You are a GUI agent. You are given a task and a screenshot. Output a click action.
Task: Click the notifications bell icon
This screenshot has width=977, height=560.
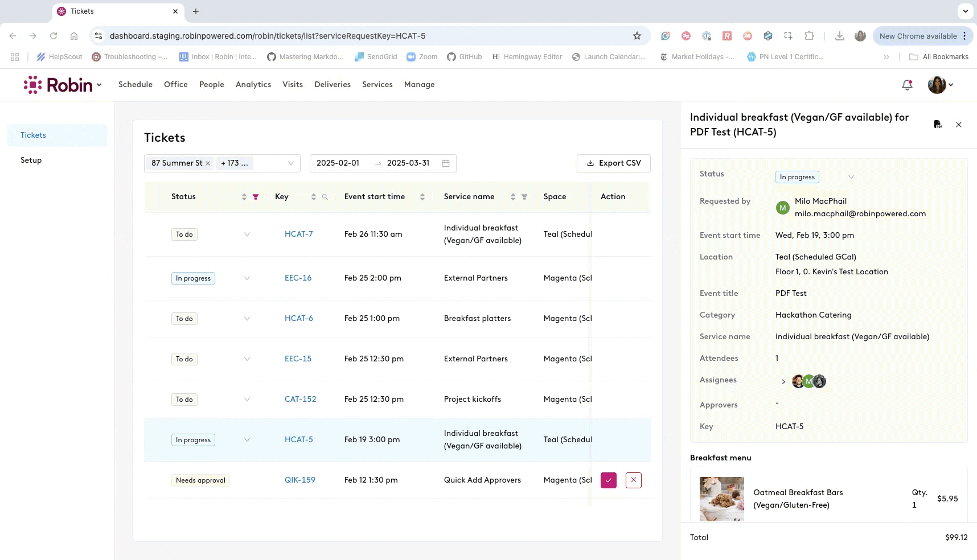[x=907, y=85]
